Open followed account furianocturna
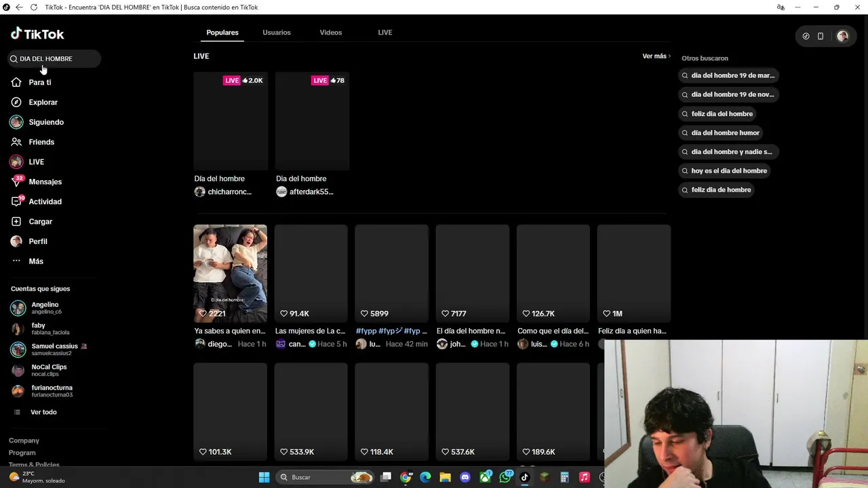Viewport: 868px width, 488px height. pos(42,391)
